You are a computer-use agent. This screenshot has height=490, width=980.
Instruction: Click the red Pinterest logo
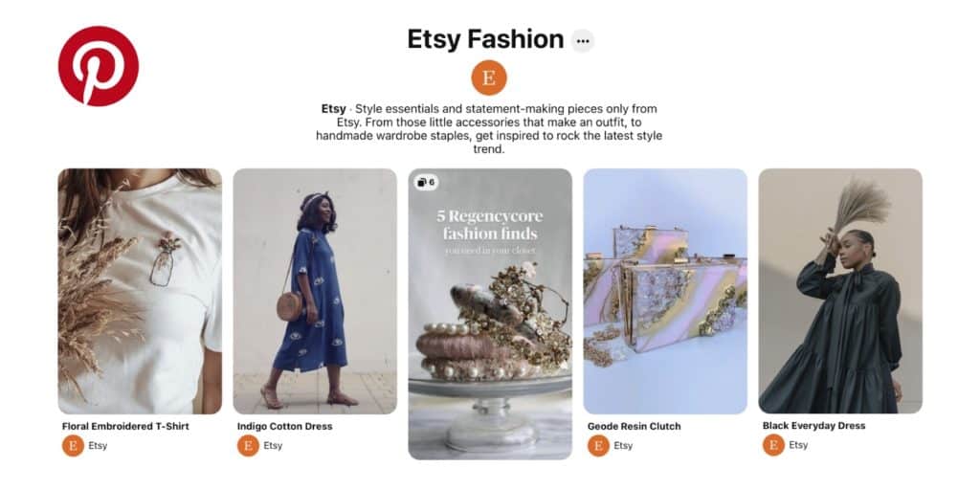point(99,66)
